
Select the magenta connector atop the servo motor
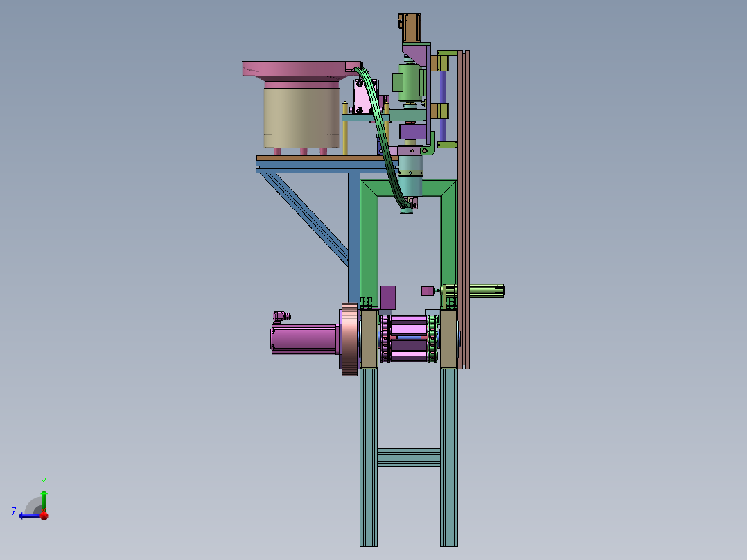pyautogui.click(x=281, y=317)
